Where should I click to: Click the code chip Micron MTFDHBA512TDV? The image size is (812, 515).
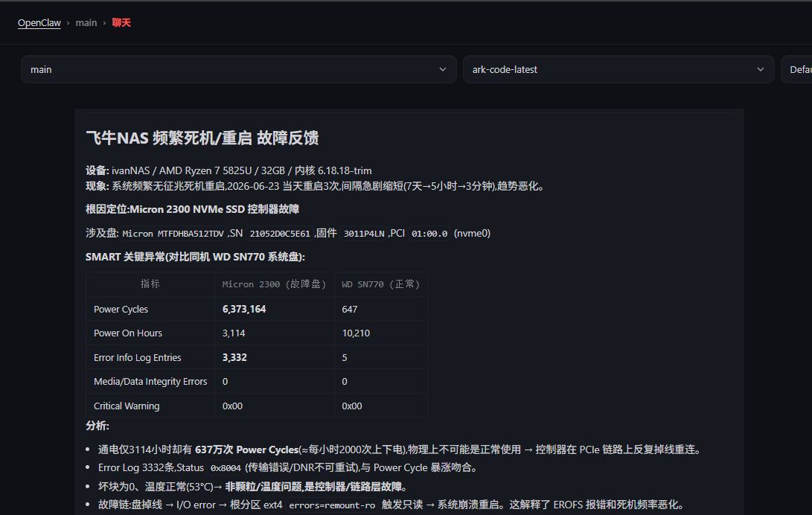(173, 234)
